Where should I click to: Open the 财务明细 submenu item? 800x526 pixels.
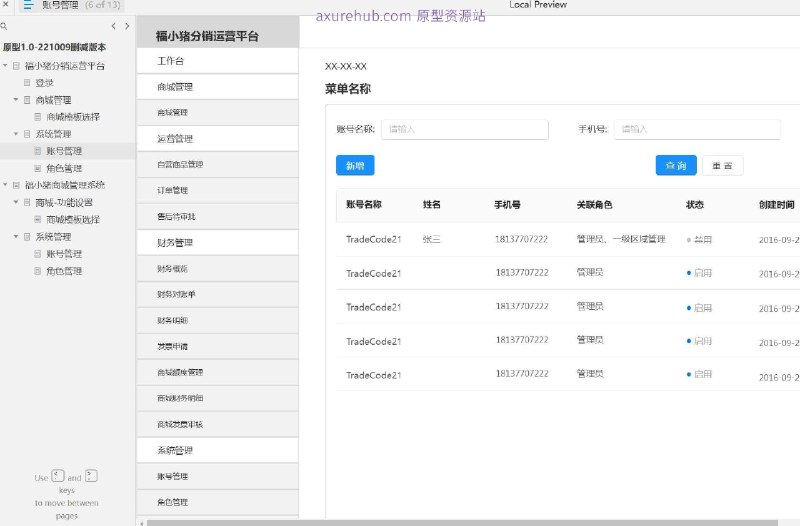click(217, 320)
